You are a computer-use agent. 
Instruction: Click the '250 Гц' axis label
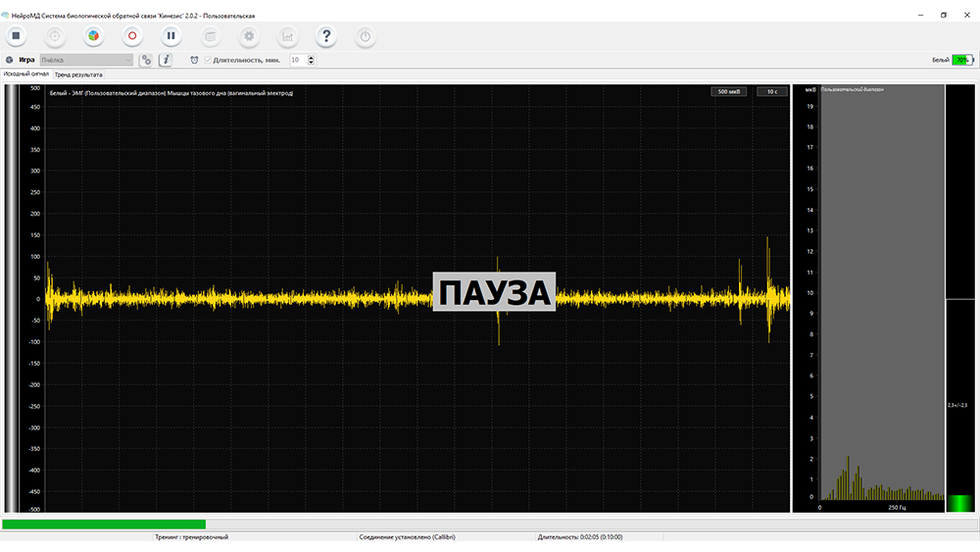897,507
